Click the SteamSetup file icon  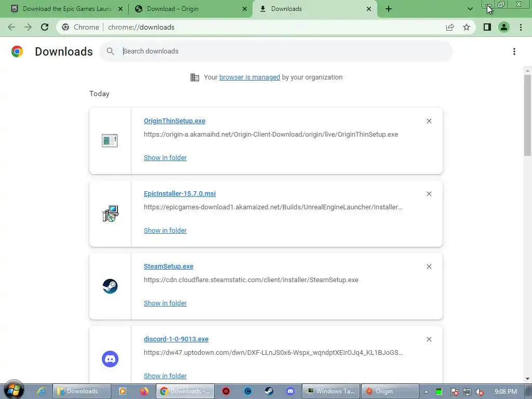click(x=110, y=286)
